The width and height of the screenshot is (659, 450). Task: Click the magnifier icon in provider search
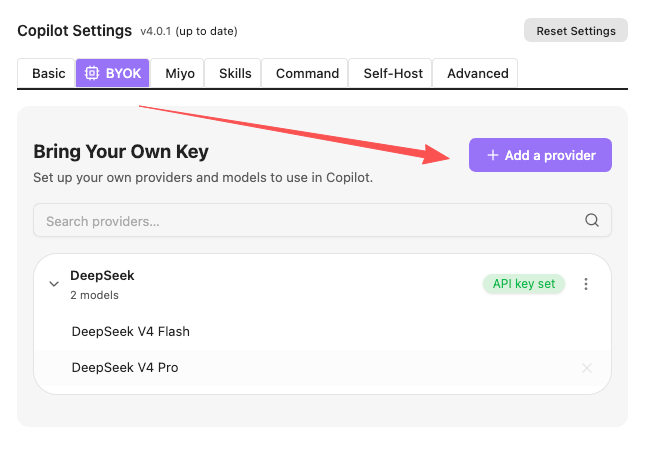click(x=592, y=220)
